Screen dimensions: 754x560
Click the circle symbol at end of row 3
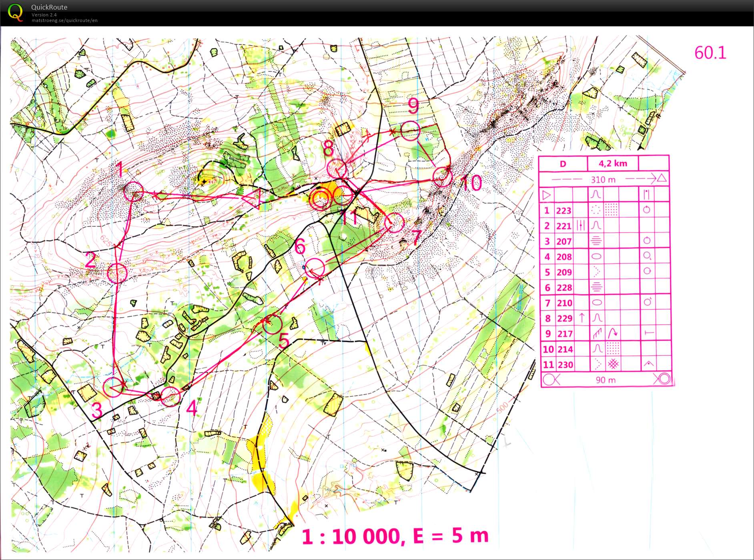tap(647, 241)
